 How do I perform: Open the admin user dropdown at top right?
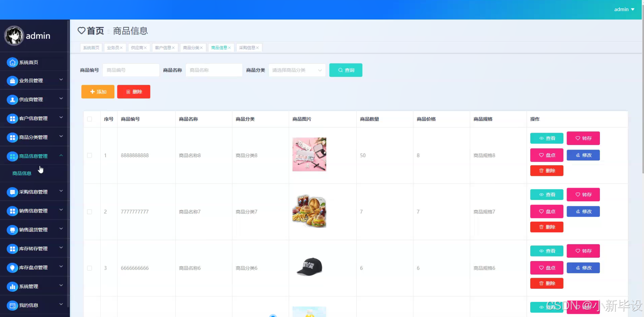[x=624, y=9]
